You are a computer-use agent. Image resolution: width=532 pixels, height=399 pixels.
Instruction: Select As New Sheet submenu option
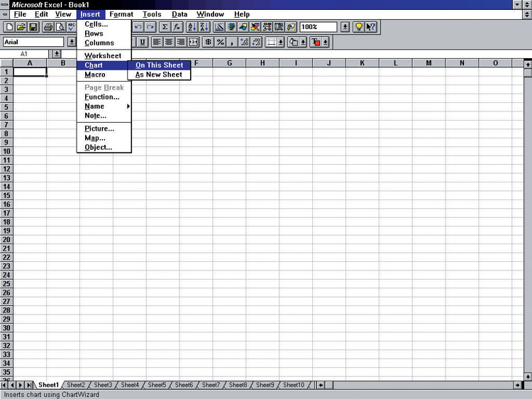pyautogui.click(x=159, y=75)
